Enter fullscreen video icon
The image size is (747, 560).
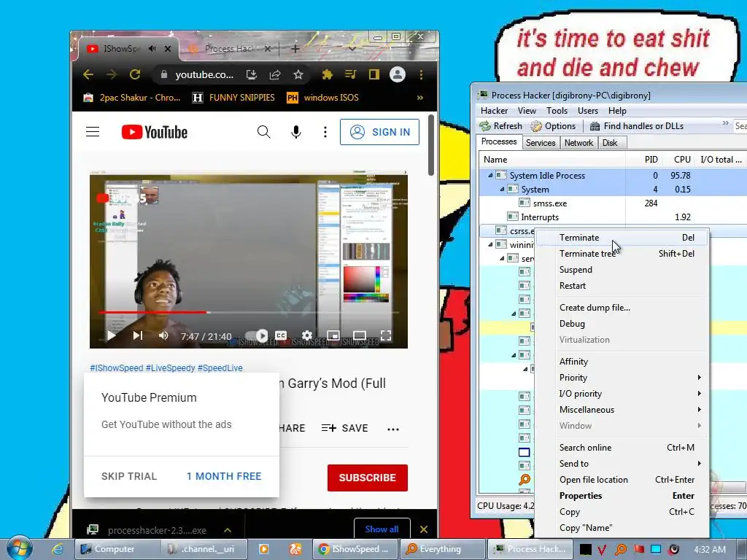pos(386,335)
